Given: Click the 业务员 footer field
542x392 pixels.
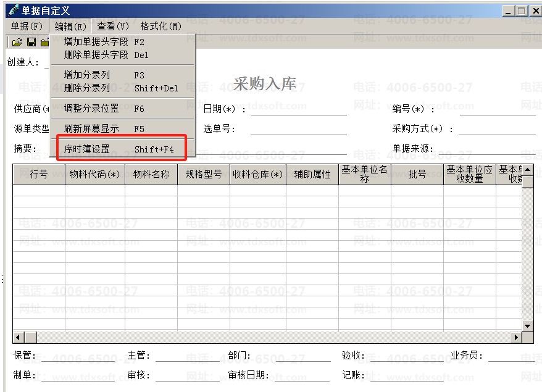Looking at the screenshot, I should click(x=512, y=356).
